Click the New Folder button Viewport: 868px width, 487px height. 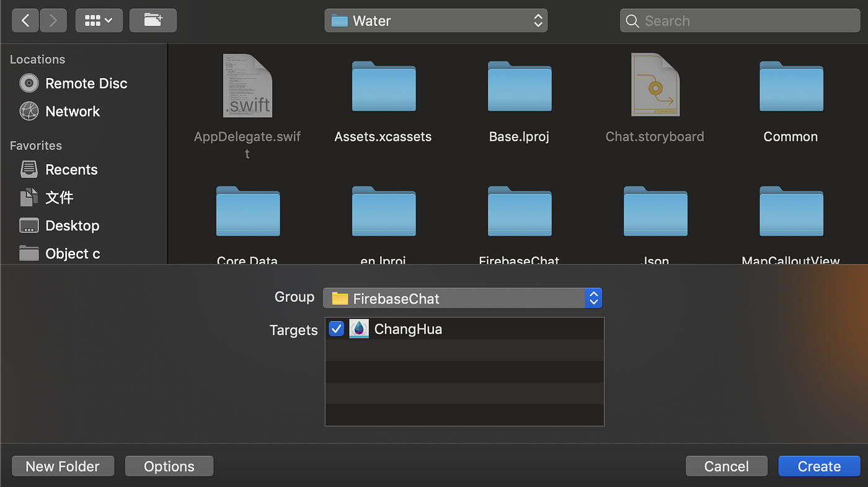pyautogui.click(x=63, y=466)
